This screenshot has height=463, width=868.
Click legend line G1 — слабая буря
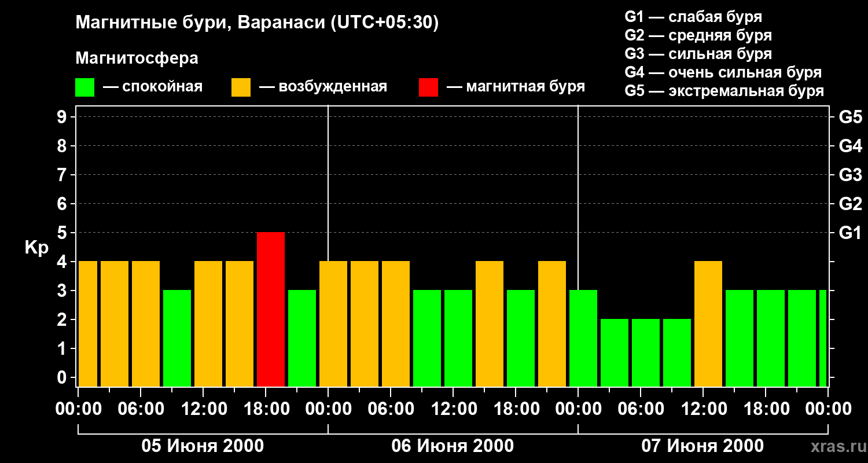coord(693,17)
